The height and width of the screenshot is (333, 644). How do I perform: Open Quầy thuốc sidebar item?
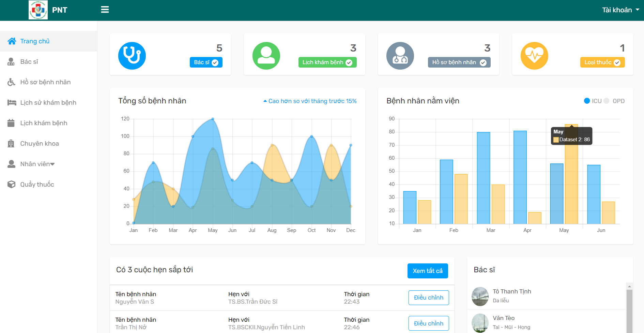(49, 185)
